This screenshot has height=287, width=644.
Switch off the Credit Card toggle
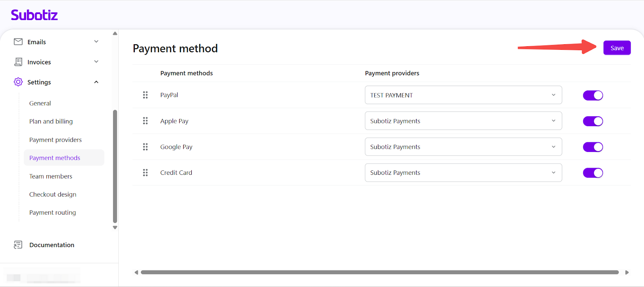[x=592, y=173]
